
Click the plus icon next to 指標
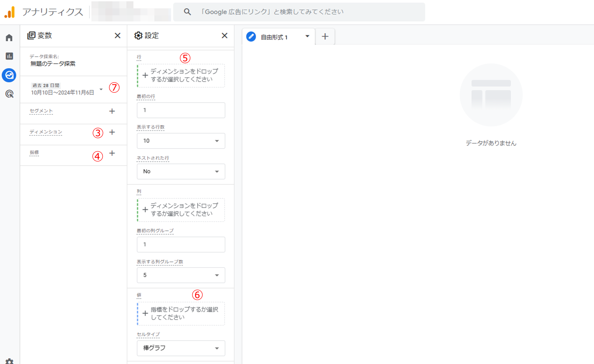(x=112, y=153)
